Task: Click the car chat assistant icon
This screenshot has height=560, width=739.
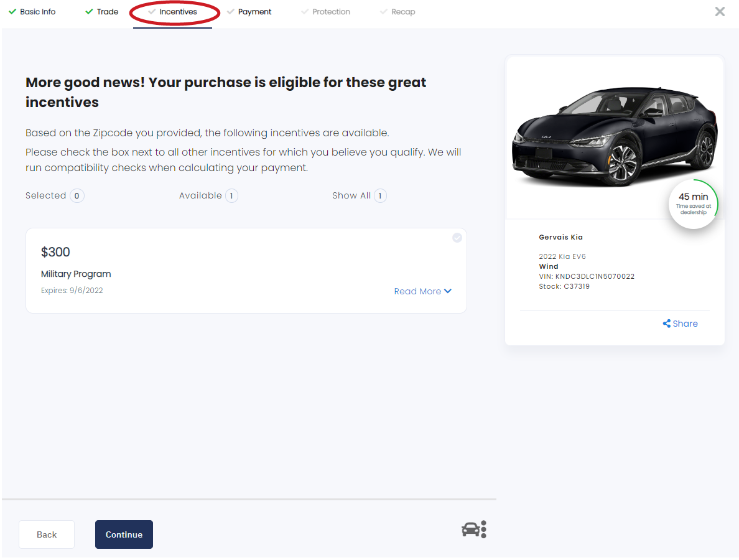Action: tap(474, 530)
